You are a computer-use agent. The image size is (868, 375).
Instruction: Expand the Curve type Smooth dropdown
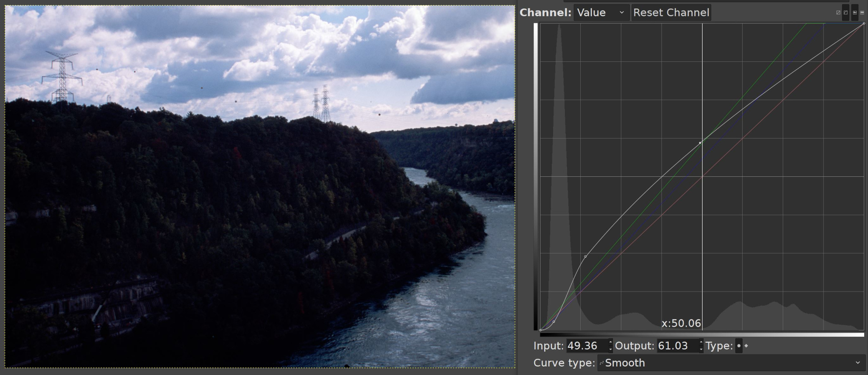point(731,363)
